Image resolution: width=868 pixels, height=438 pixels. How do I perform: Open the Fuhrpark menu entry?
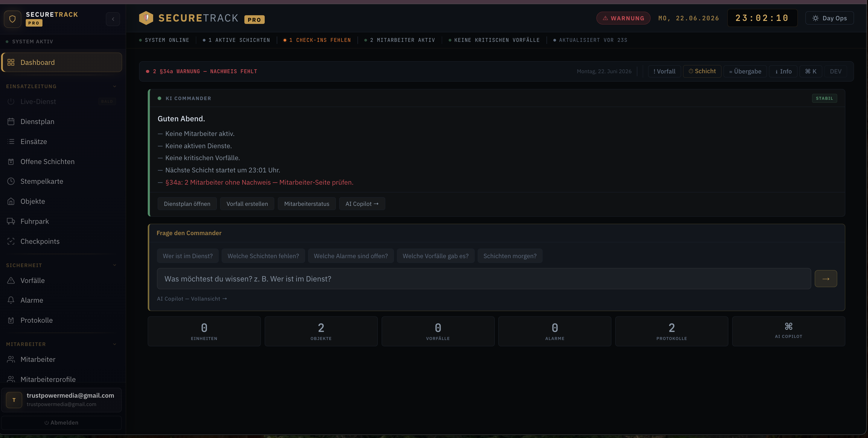pos(62,221)
